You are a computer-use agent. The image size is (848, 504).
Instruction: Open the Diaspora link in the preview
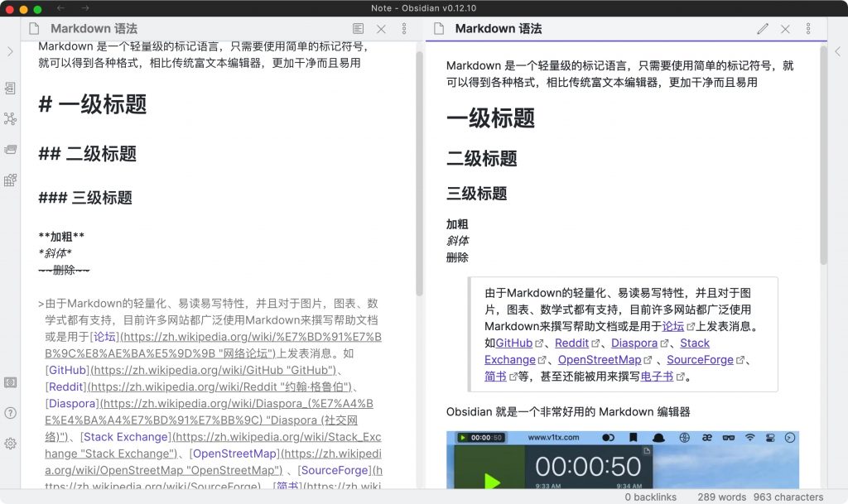tap(634, 343)
